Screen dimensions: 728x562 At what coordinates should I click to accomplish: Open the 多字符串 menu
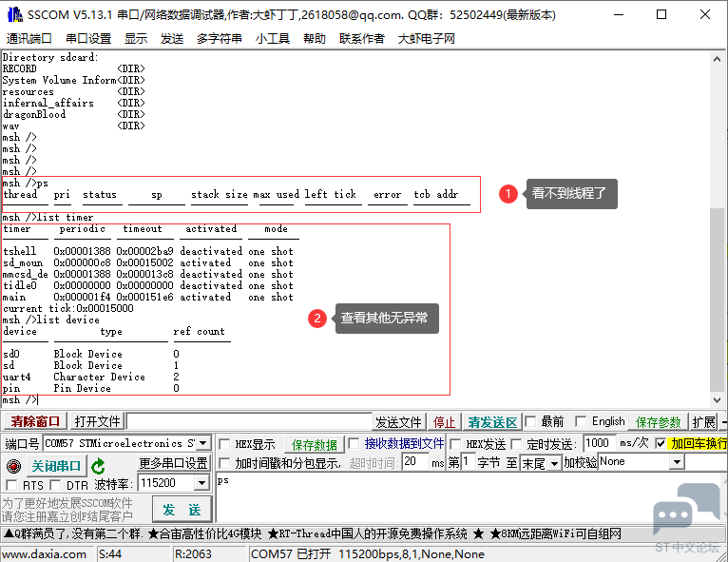(x=220, y=39)
